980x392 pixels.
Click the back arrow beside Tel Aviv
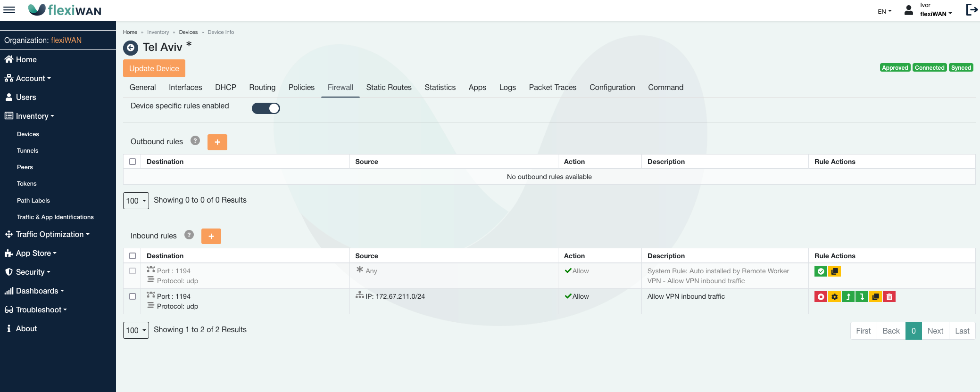pos(131,48)
